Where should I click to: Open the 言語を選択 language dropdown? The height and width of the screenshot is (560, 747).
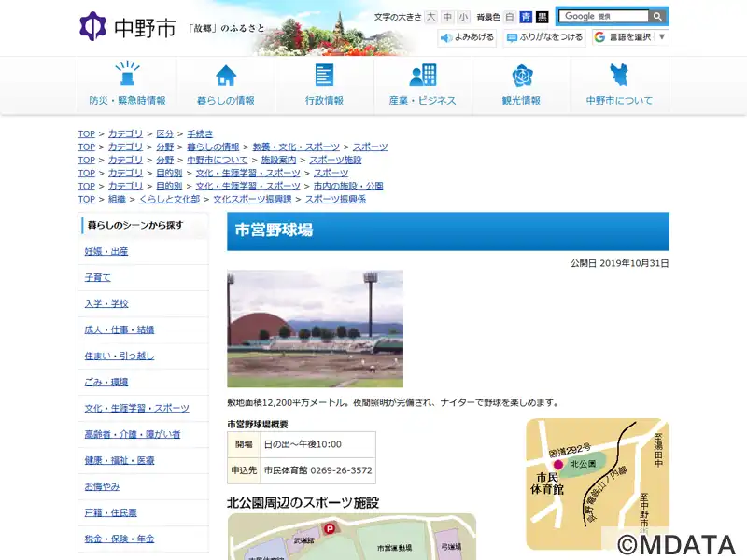630,37
